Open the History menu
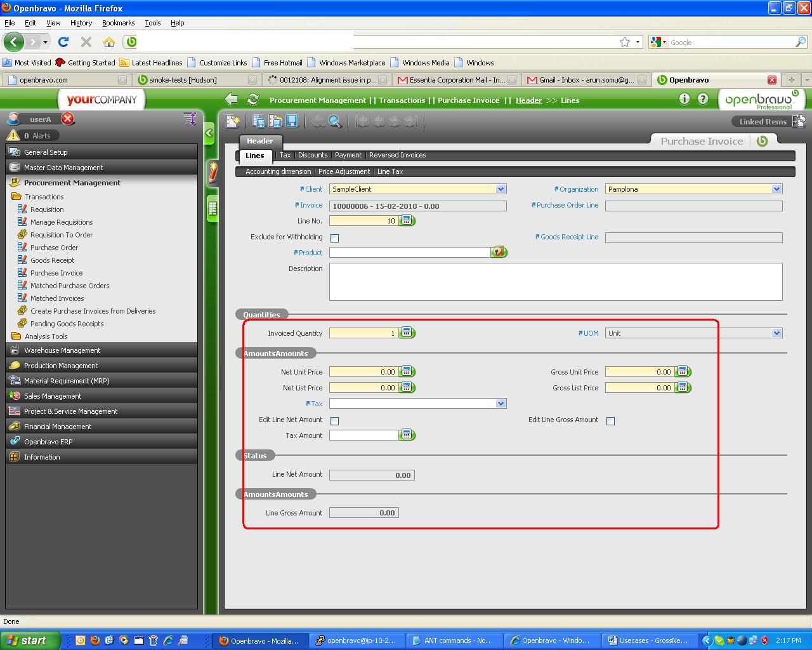812x650 pixels. 81,23
